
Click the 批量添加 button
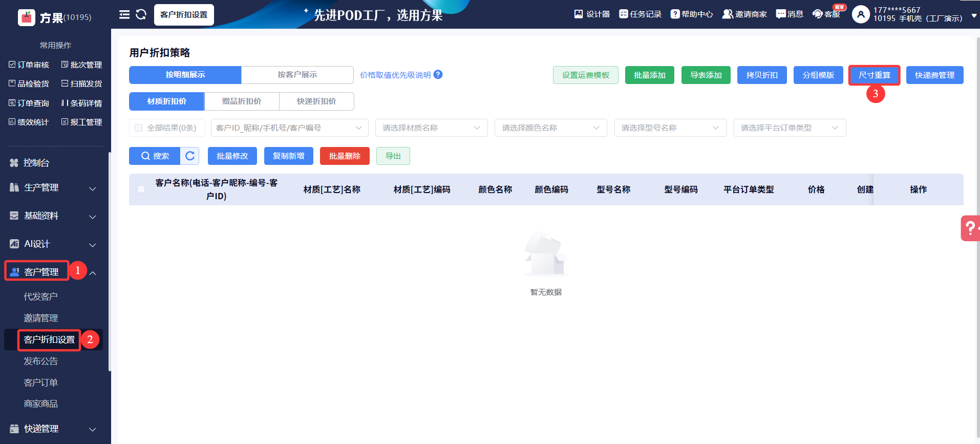coord(650,75)
